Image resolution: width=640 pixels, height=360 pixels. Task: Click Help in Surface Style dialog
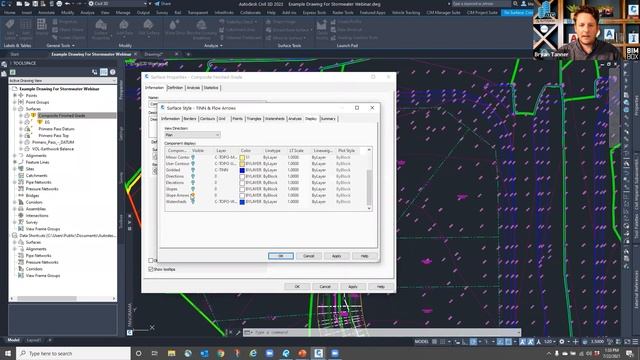[364, 256]
